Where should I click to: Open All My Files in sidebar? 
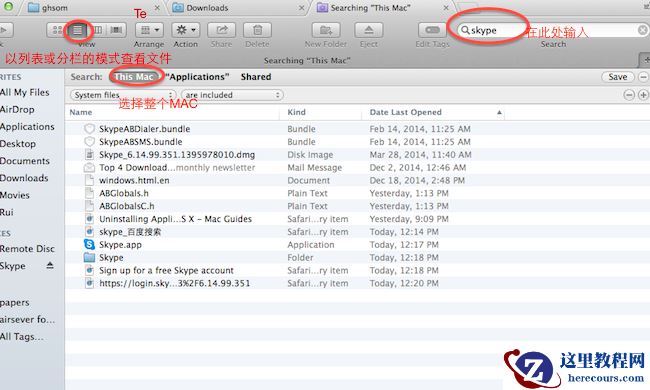pos(25,92)
